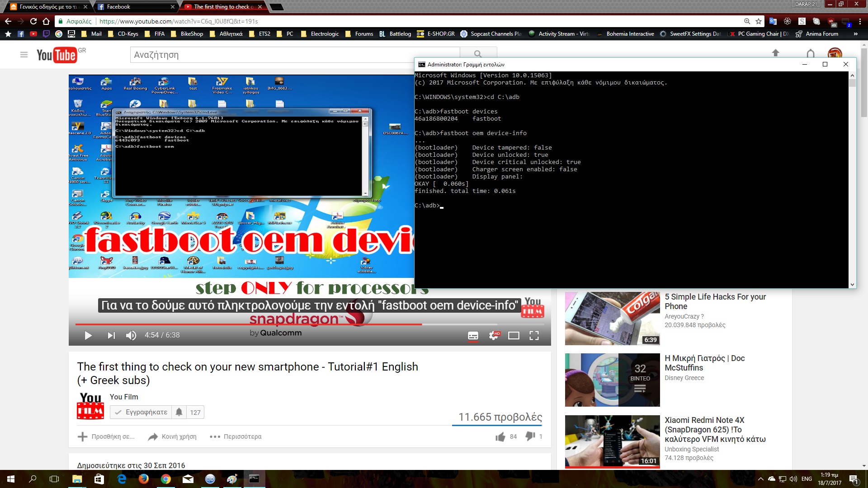Toggle the subscribed button Εγγραφήκατε
Image resolution: width=868 pixels, height=488 pixels.
tap(141, 412)
